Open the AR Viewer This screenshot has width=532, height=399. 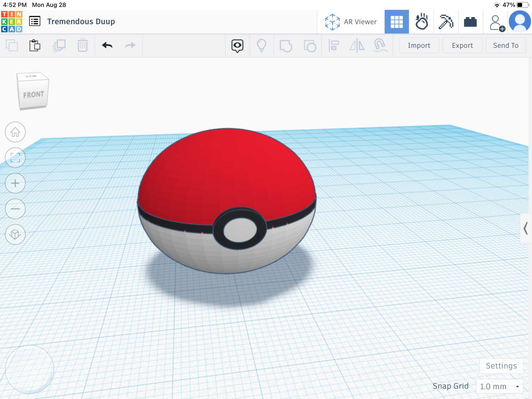coord(351,22)
